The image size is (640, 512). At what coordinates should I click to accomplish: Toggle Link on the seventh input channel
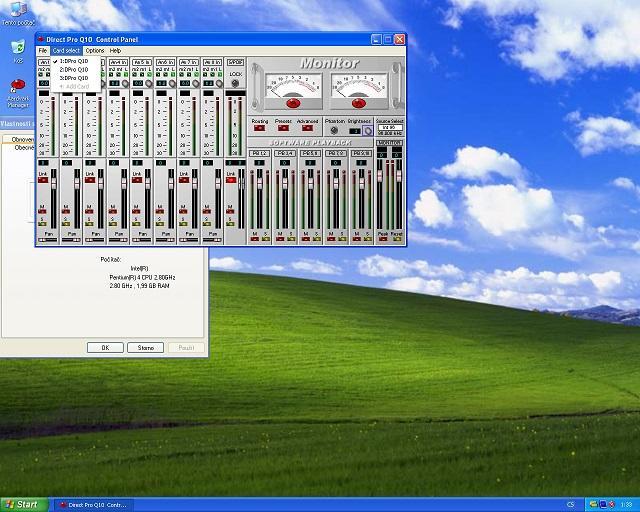pos(184,180)
